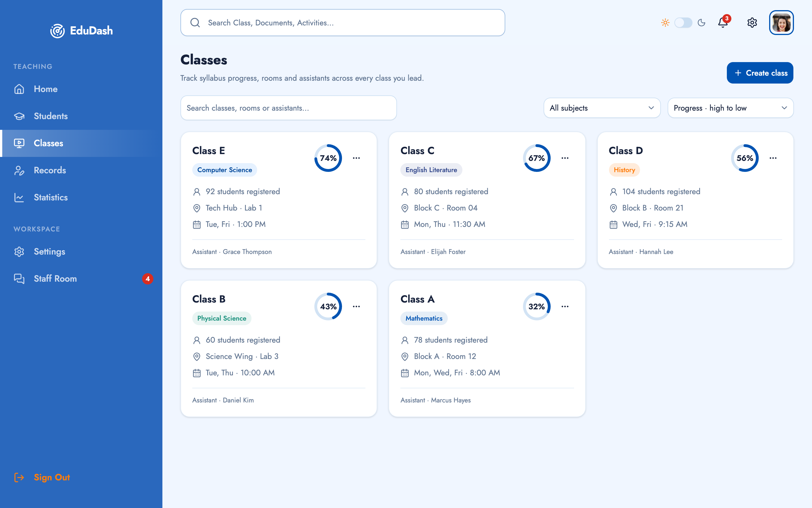Open settings gear in top bar
The height and width of the screenshot is (508, 812).
coord(752,23)
